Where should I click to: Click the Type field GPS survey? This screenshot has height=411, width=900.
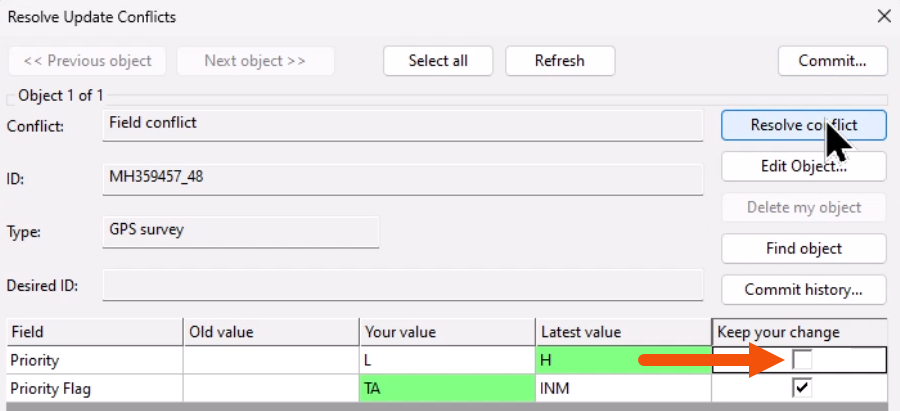[241, 232]
